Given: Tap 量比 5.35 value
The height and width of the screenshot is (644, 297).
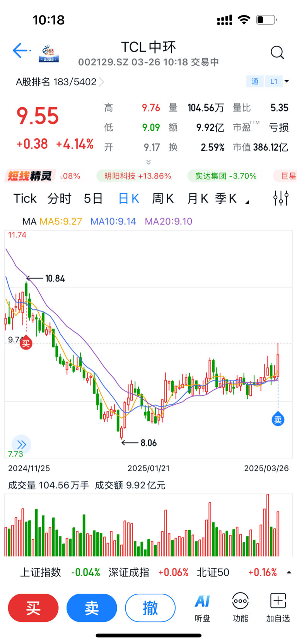Looking at the screenshot, I should [280, 108].
